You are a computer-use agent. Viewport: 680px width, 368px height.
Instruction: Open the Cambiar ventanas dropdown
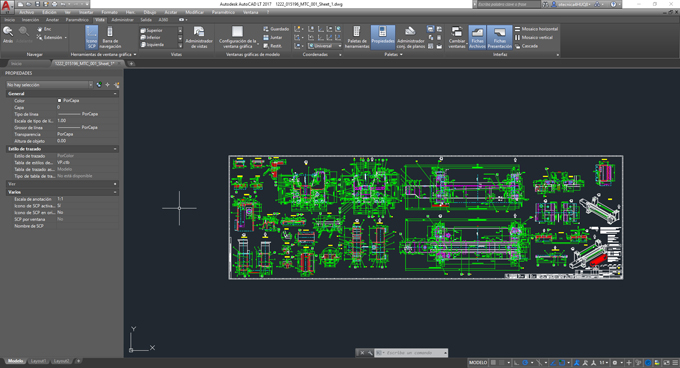[457, 37]
